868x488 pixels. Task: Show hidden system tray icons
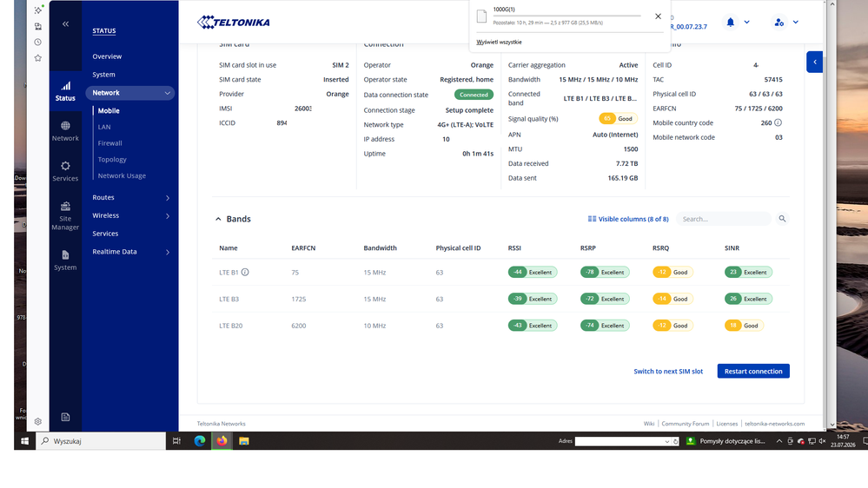point(779,441)
